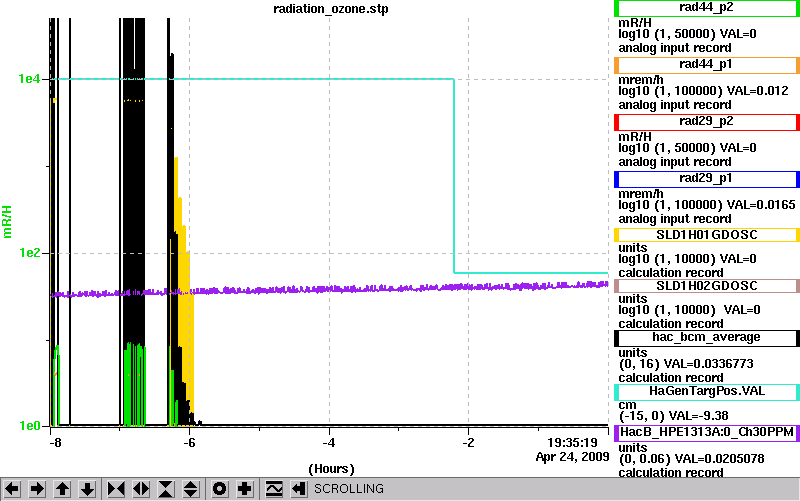Click the VAL=0.012 value for rad44_p1
The image size is (800, 501).
pyautogui.click(x=757, y=91)
